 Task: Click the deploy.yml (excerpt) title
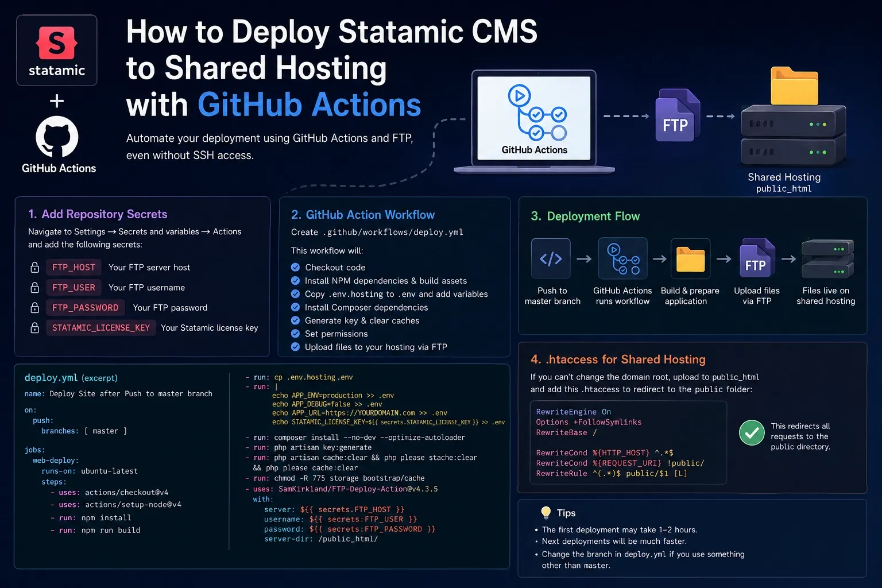point(71,378)
